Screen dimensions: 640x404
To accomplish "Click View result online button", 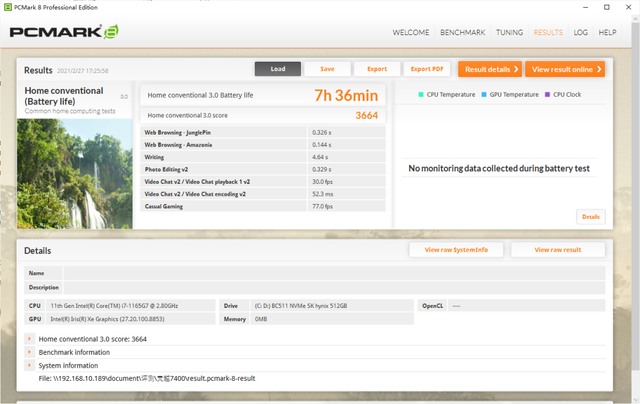I will pos(565,69).
